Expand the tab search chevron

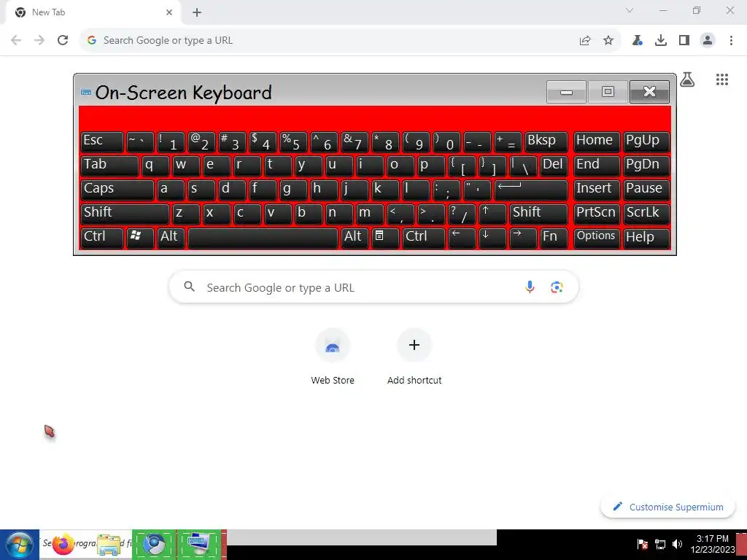pyautogui.click(x=630, y=10)
